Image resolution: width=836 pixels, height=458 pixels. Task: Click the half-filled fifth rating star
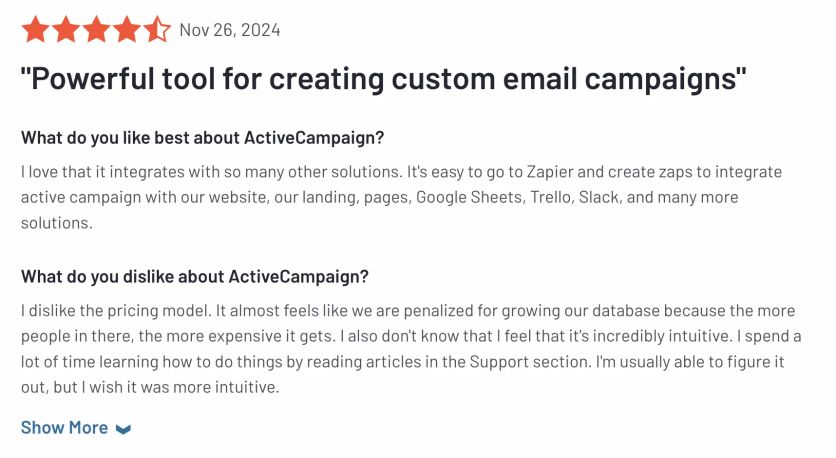[157, 29]
